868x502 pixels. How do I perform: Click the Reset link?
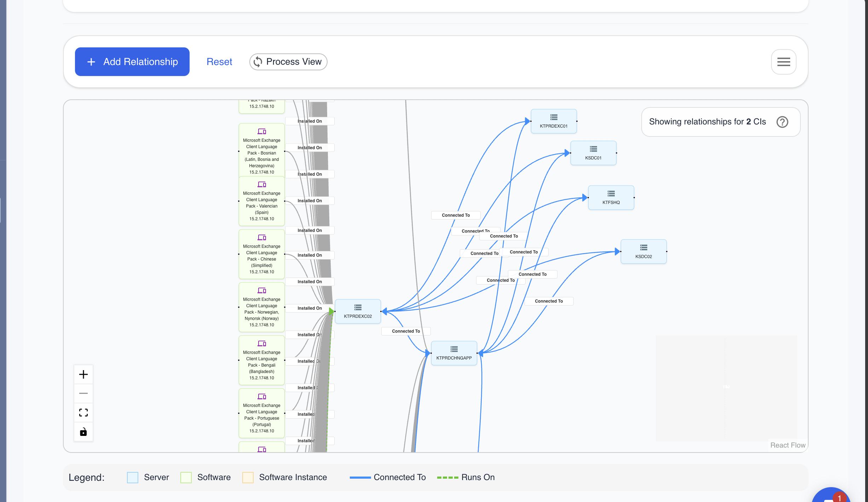(x=219, y=62)
